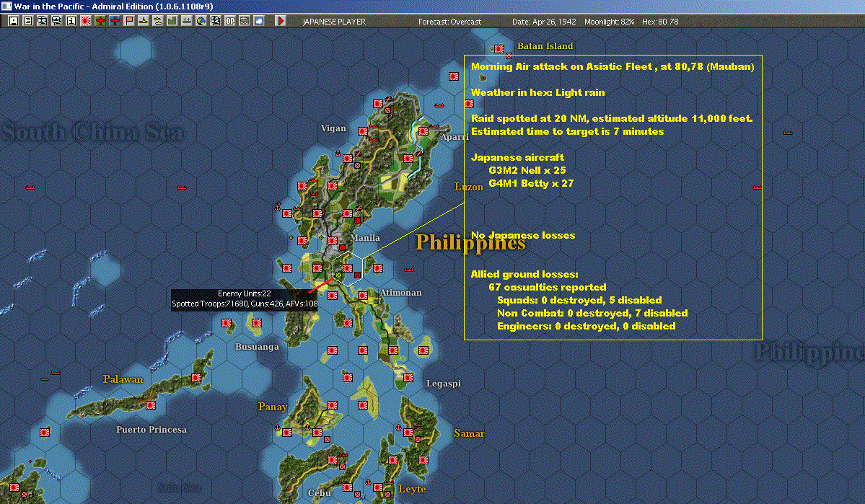The image size is (865, 504).
Task: Click the 'Hex: 80 78' status text
Action: point(660,22)
